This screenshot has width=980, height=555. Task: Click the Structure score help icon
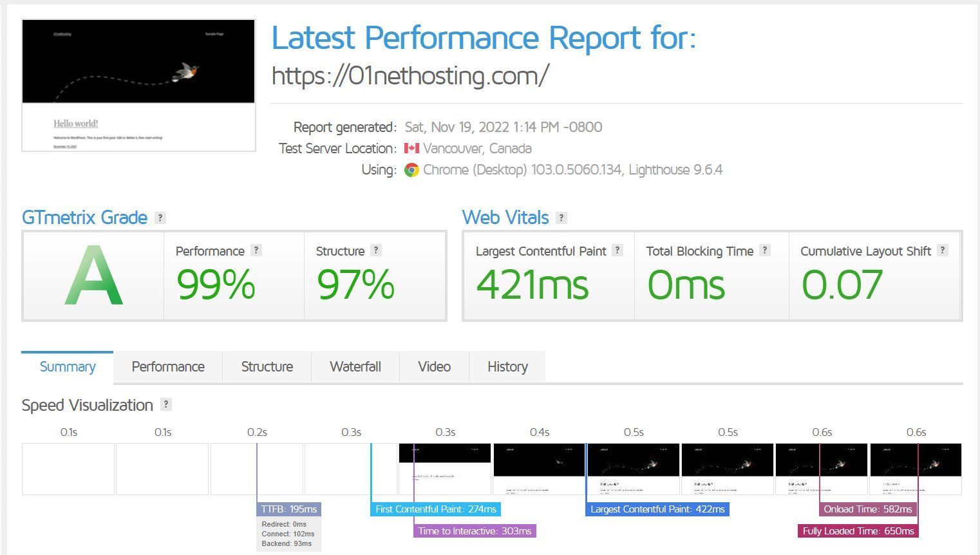(376, 250)
